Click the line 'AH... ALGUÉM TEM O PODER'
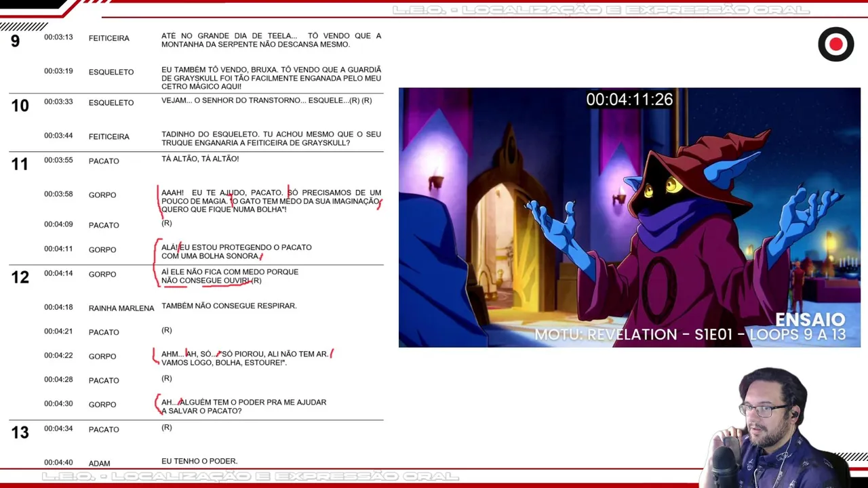Screen dimensions: 868x488 coord(243,407)
